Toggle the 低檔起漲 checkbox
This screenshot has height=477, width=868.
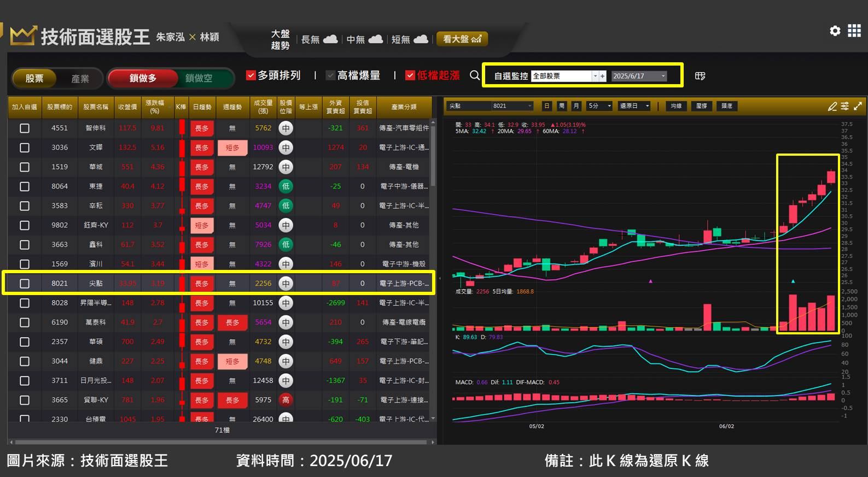tap(410, 75)
